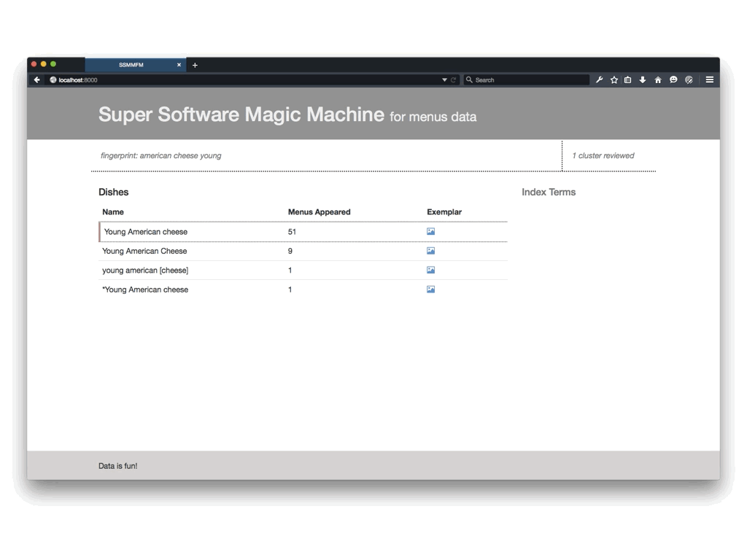This screenshot has width=747, height=560.
Task: Click the localhost:8000 address field
Action: tap(252, 80)
